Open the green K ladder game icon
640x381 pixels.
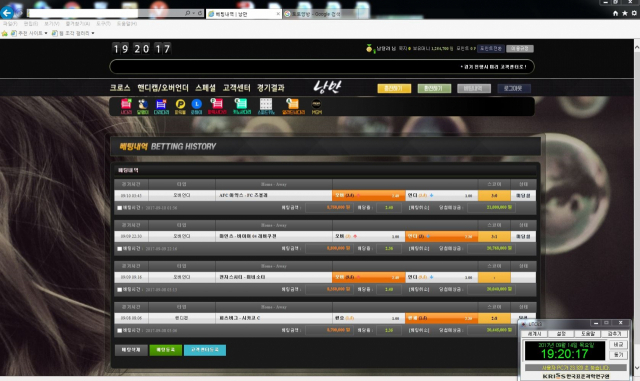[x=242, y=106]
